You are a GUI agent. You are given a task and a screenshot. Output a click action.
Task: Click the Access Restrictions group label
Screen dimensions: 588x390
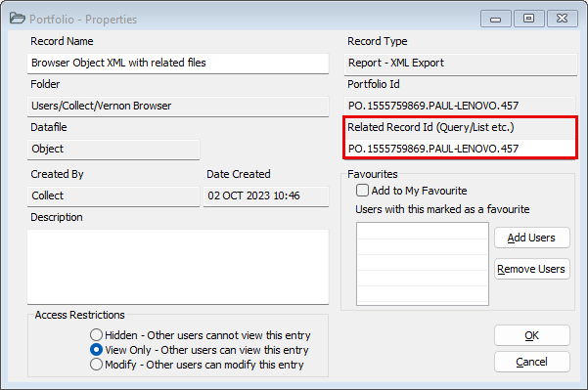[79, 315]
